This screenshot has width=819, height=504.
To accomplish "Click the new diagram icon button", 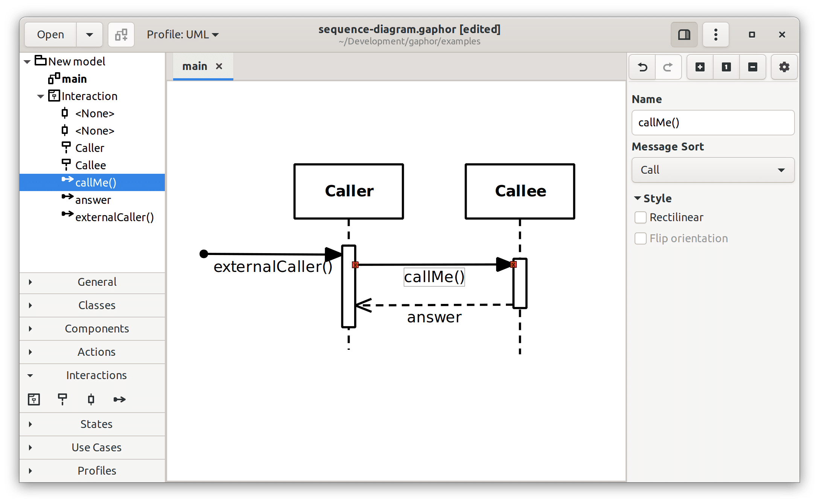I will click(x=121, y=35).
